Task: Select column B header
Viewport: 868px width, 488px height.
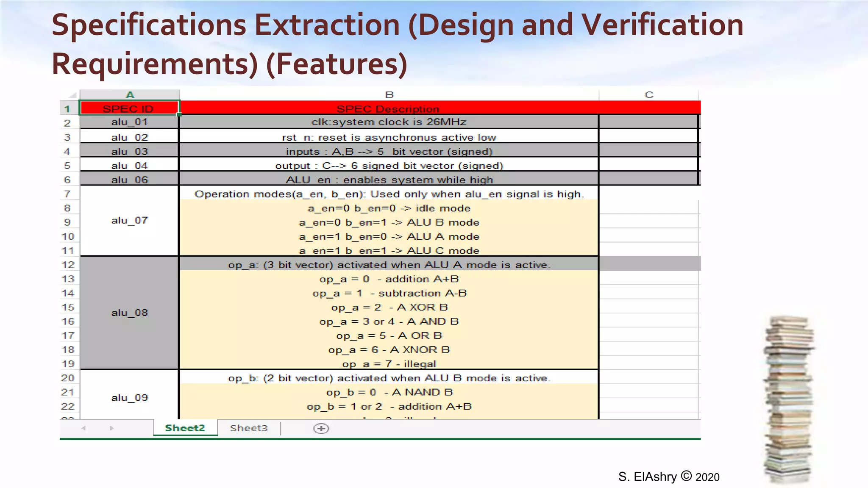Action: coord(389,95)
